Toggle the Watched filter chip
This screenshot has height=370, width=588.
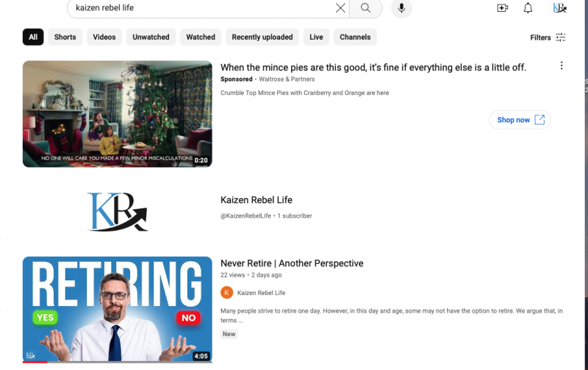[201, 38]
